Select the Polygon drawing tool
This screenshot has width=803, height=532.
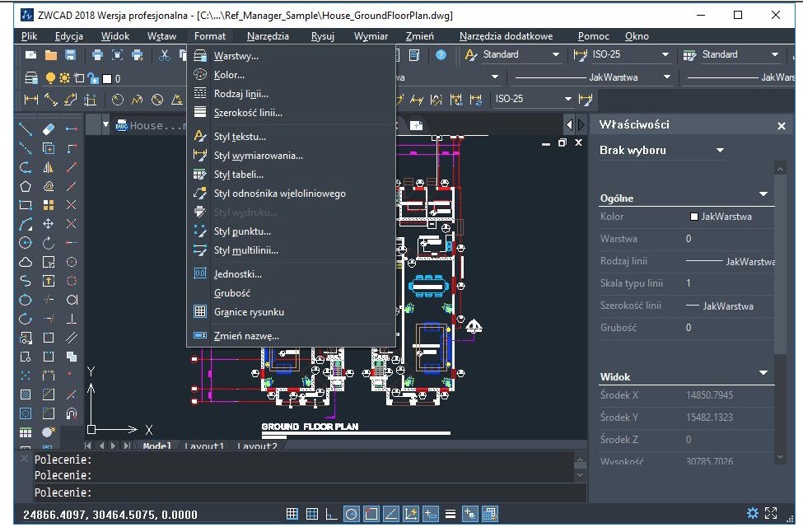pyautogui.click(x=26, y=186)
